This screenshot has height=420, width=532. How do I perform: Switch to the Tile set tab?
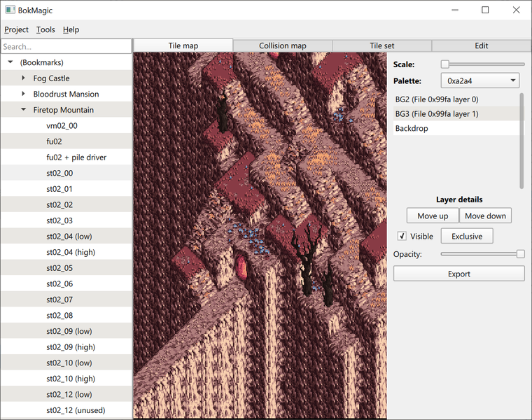coord(382,45)
